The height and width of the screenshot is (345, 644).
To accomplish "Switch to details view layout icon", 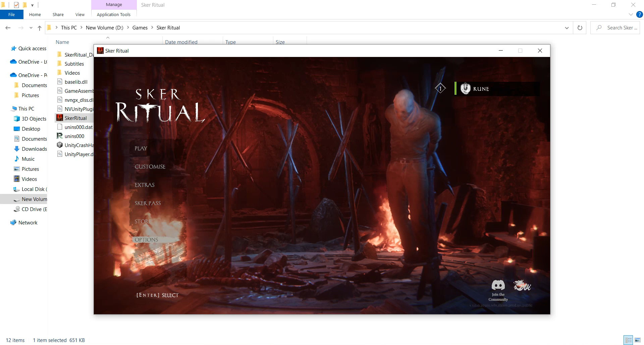I will [629, 340].
